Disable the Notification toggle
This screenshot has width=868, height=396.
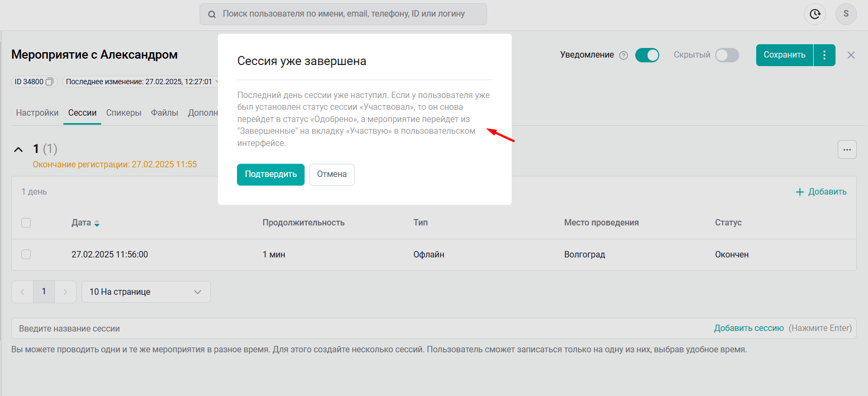click(x=647, y=55)
